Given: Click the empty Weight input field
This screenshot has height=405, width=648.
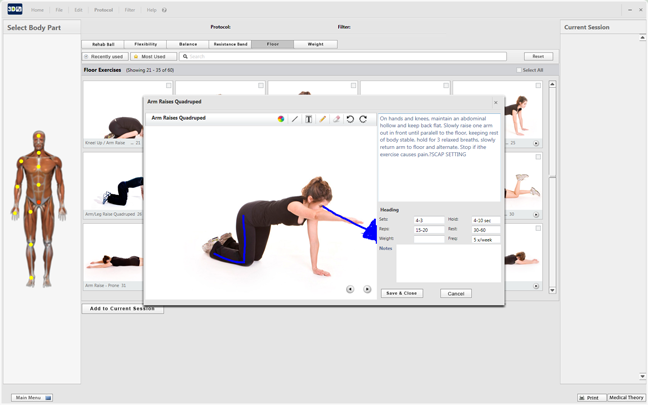Looking at the screenshot, I should point(429,239).
